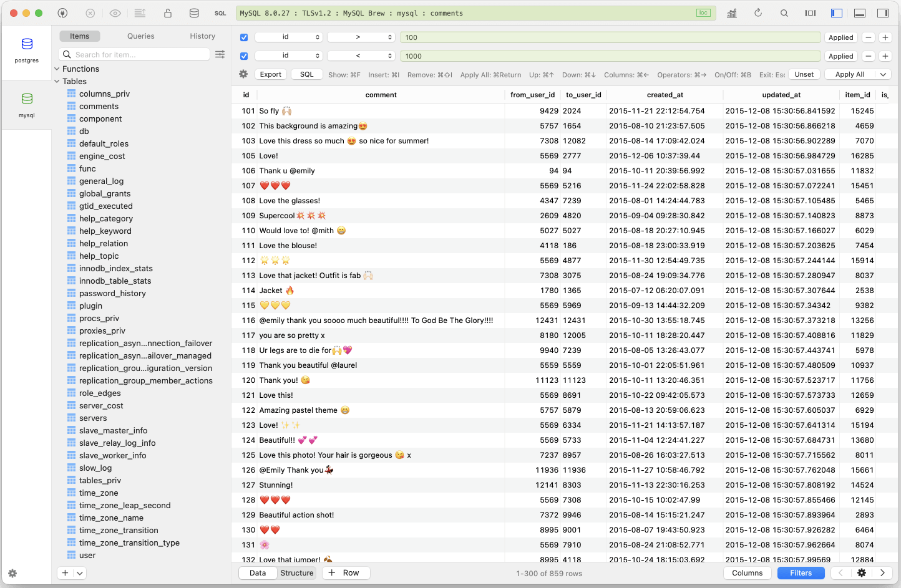Toggle the left sidebar pane icon

(x=837, y=13)
